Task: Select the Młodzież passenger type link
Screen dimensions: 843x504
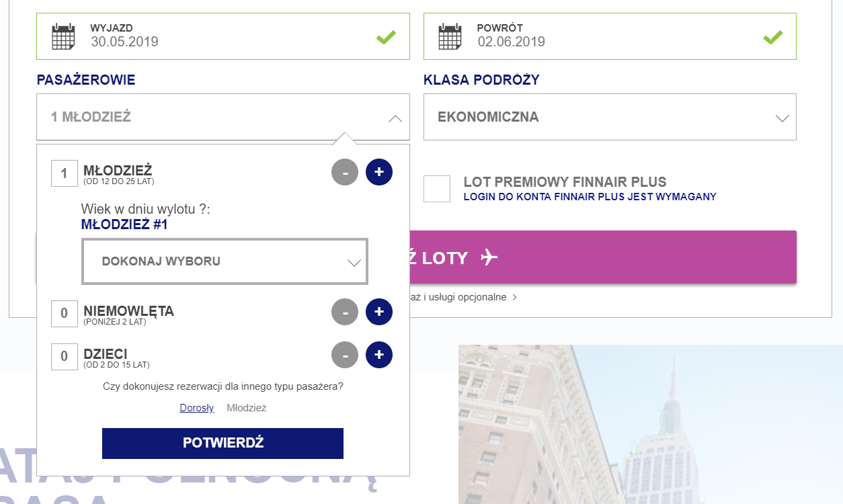Action: [x=247, y=408]
